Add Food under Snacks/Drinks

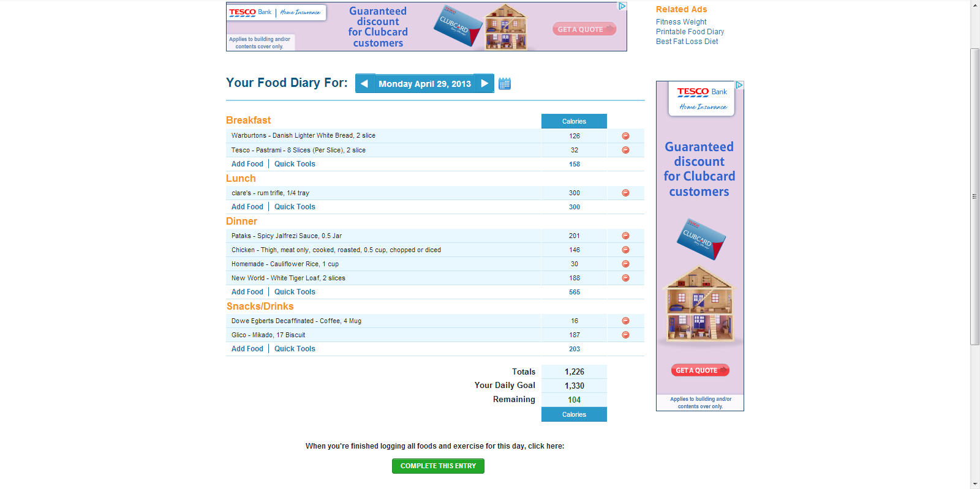point(247,349)
